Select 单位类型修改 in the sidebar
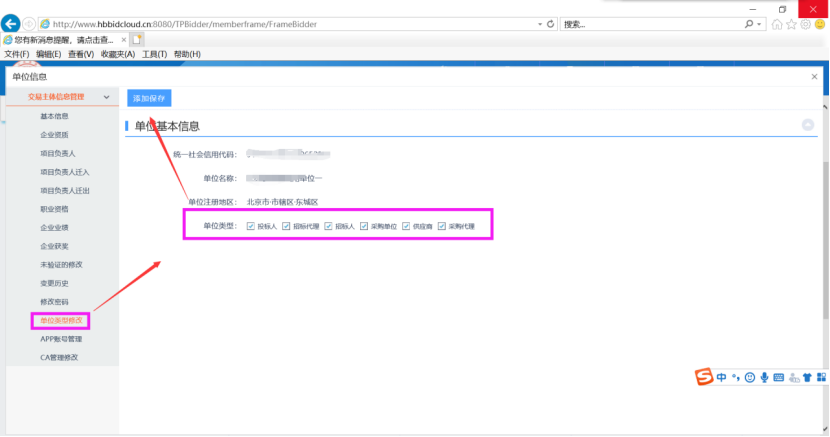 pyautogui.click(x=60, y=320)
